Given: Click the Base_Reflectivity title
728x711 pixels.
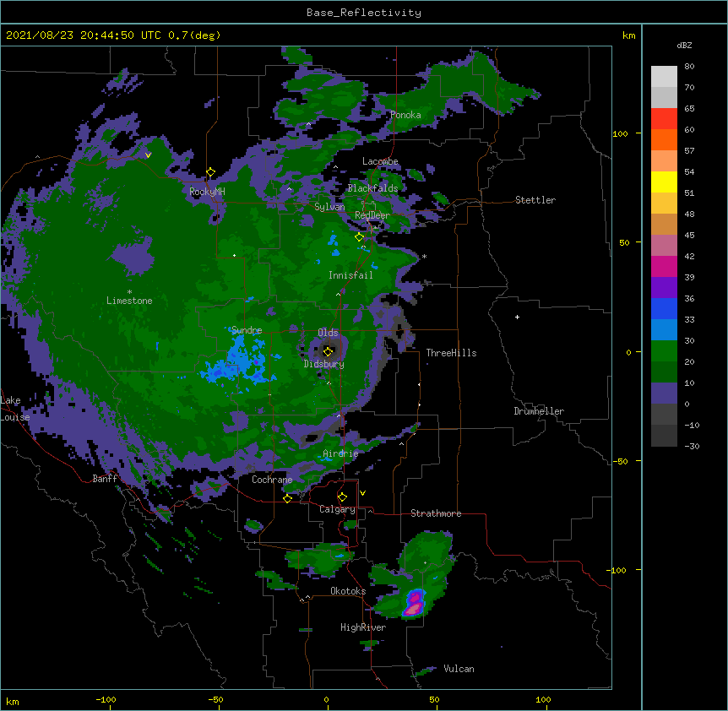Looking at the screenshot, I should click(364, 13).
